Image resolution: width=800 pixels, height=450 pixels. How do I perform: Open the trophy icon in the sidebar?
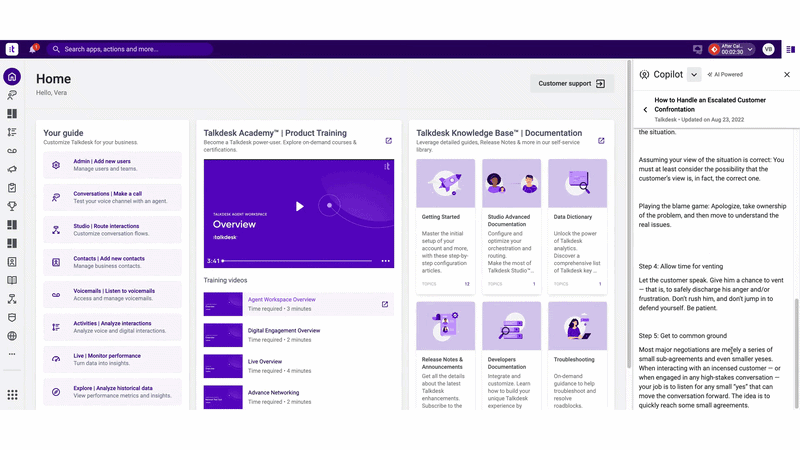click(x=12, y=206)
